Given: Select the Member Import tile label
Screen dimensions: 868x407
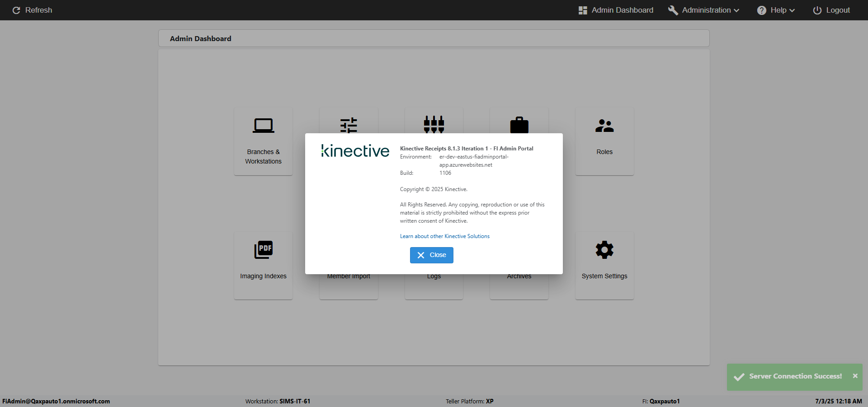Looking at the screenshot, I should pyautogui.click(x=349, y=276).
